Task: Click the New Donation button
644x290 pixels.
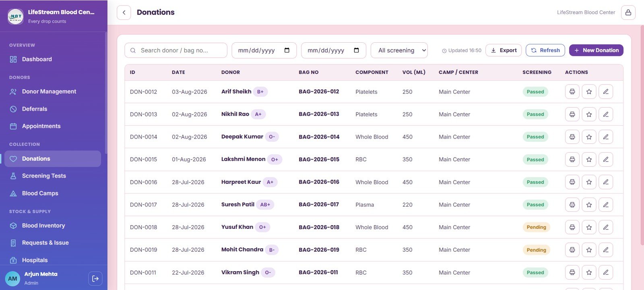Action: pos(596,50)
